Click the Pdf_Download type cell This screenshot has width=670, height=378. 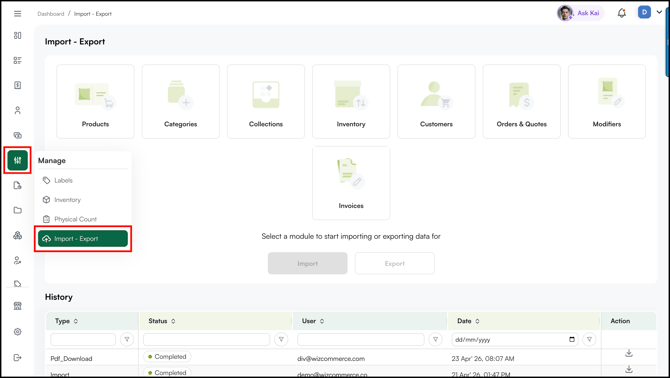coord(71,359)
